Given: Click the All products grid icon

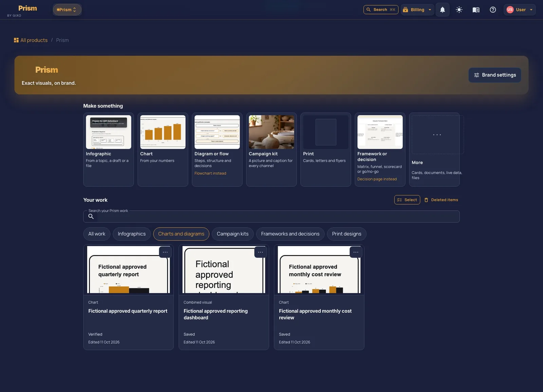Looking at the screenshot, I should point(16,40).
